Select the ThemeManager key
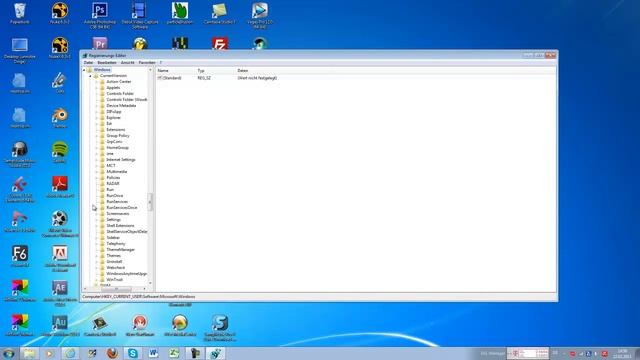 coord(120,249)
